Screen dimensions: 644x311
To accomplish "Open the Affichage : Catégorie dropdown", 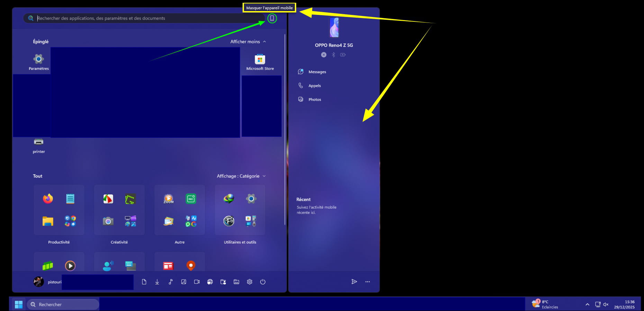I will [x=241, y=176].
